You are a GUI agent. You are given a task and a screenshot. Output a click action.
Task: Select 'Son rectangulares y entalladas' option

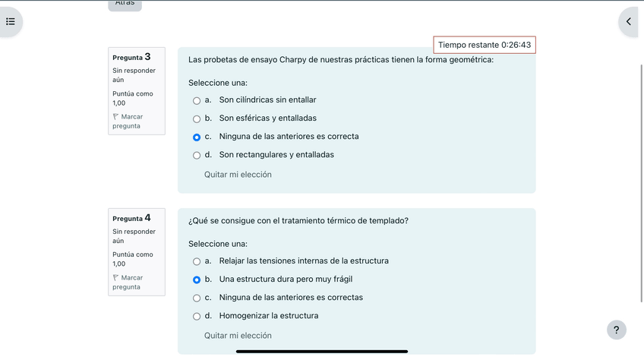click(197, 155)
